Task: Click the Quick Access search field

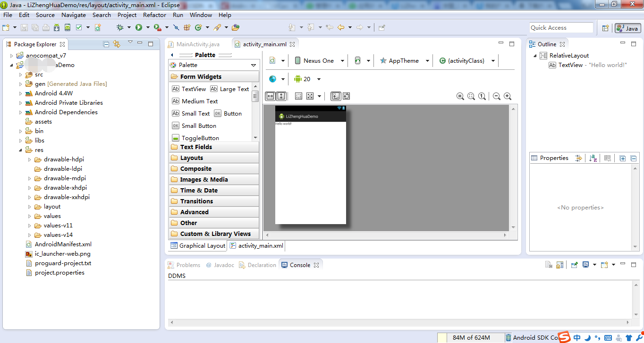Action: point(561,28)
